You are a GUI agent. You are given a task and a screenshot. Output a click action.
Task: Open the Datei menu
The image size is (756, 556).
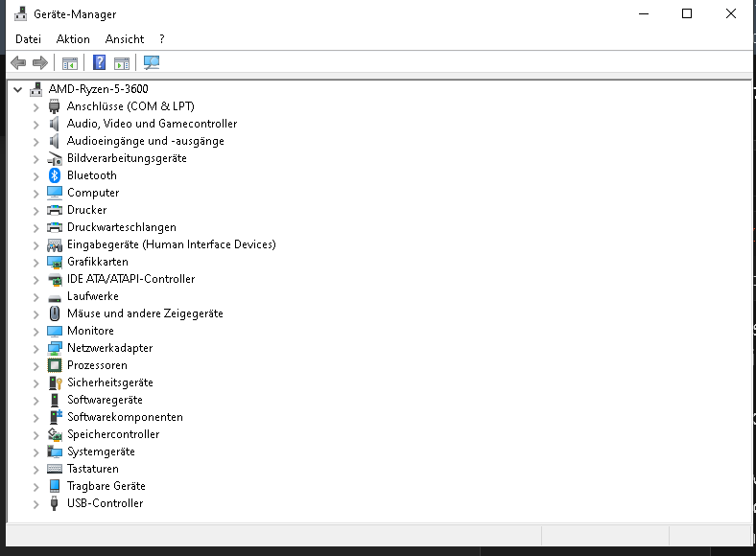tap(28, 39)
